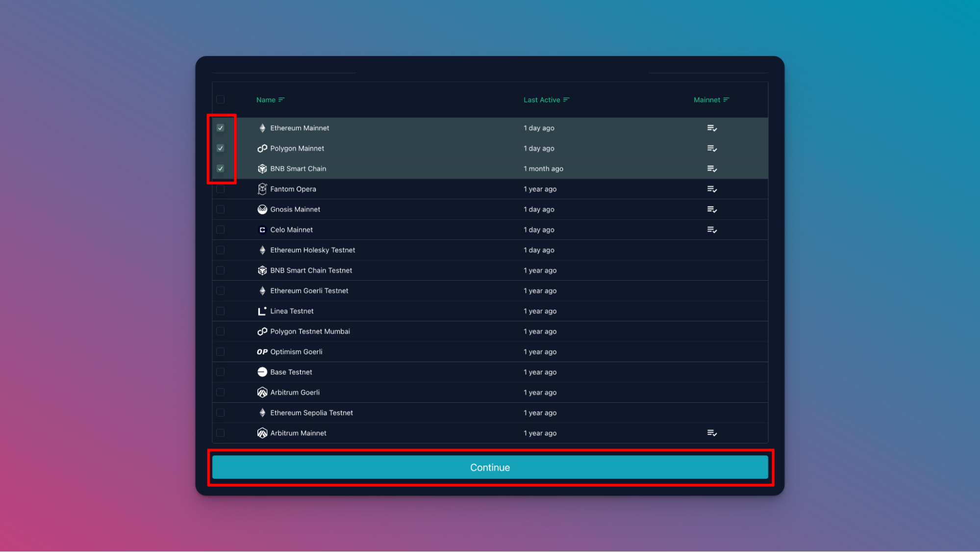Click '1 month ago' in BNB Smart Chain row
The image size is (980, 552).
click(543, 169)
